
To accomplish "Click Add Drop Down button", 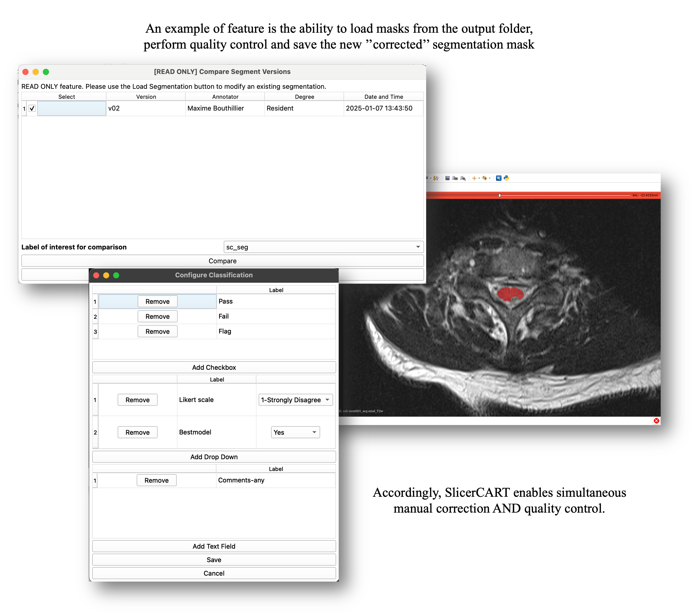I will tap(214, 457).
